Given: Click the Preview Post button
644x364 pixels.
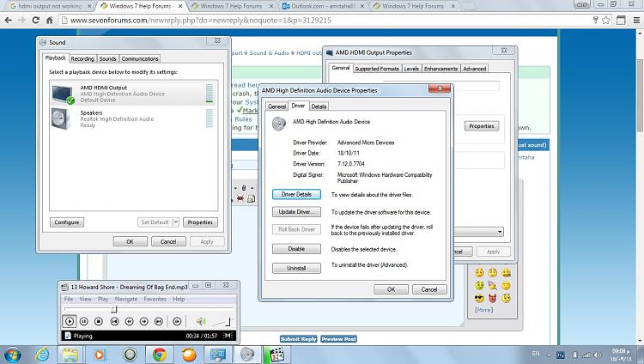Looking at the screenshot, I should 338,339.
